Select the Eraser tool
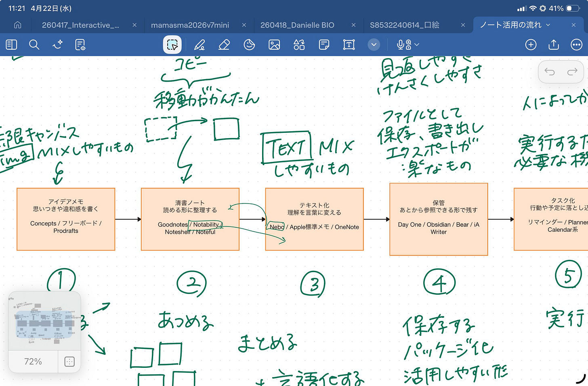Viewport: 588px width, 386px height. 224,44
